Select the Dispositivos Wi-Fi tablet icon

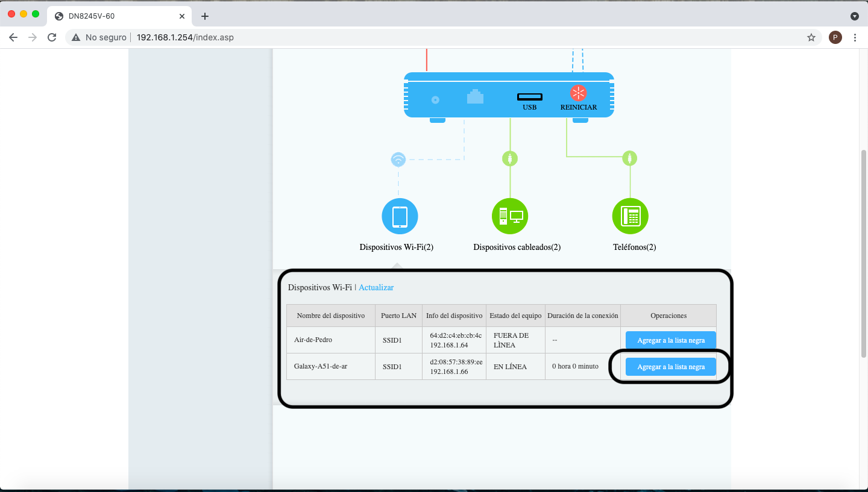399,216
